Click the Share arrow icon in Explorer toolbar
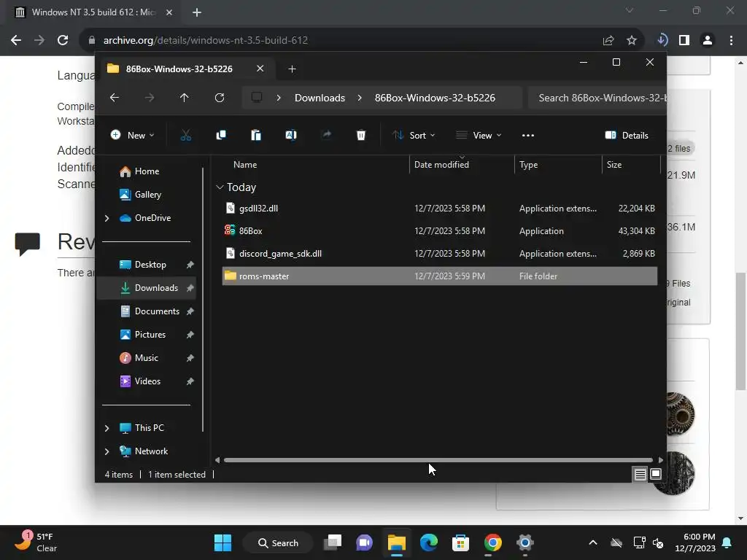Viewport: 747px width, 560px height. tap(326, 136)
